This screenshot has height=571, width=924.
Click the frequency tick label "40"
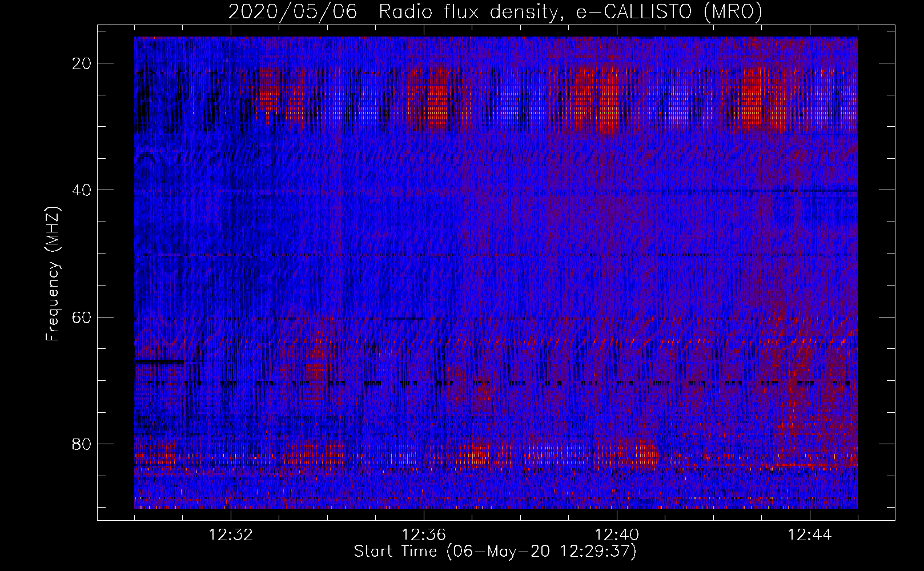click(x=82, y=190)
